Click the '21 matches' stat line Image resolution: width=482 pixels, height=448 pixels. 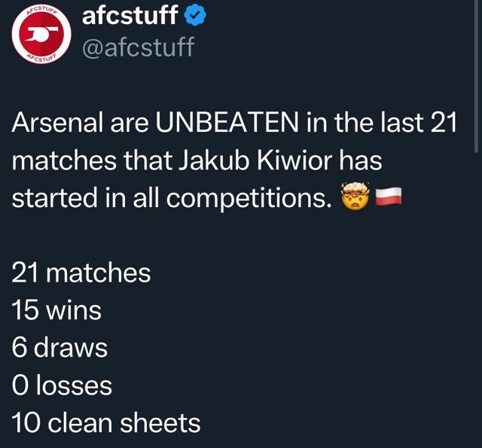[x=81, y=272]
